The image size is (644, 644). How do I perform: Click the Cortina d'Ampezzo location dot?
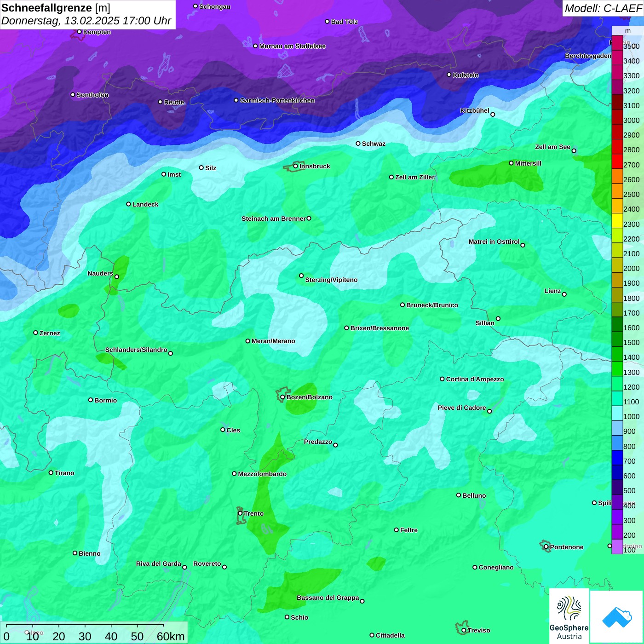pos(442,379)
